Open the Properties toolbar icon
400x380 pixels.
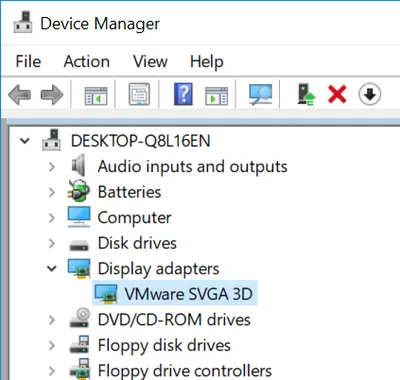139,94
